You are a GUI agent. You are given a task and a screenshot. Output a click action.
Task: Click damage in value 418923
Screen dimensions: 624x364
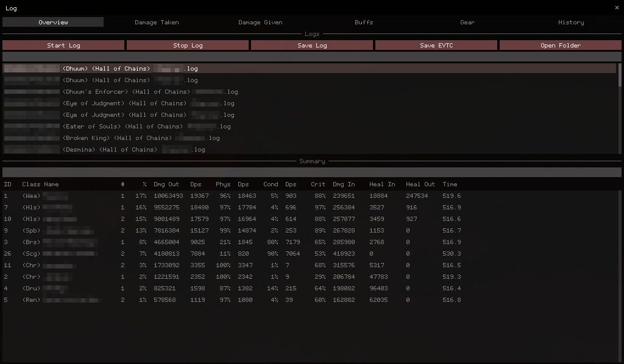pyautogui.click(x=344, y=254)
